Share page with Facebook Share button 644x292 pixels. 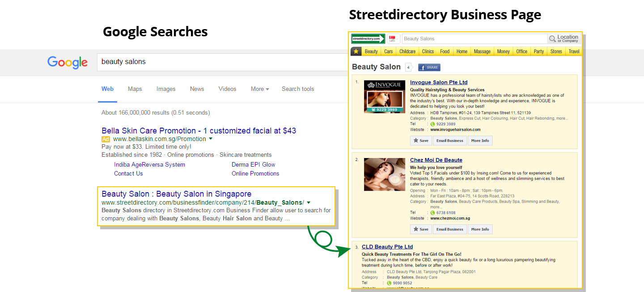point(429,67)
